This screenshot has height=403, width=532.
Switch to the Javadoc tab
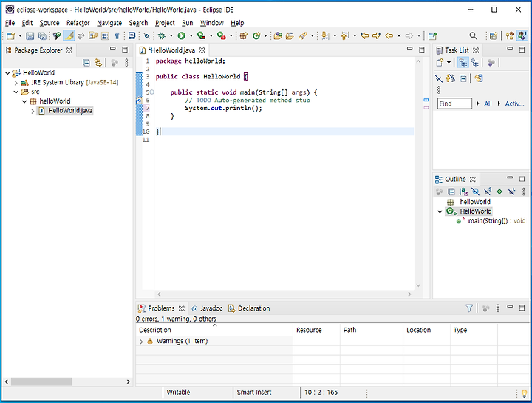pyautogui.click(x=208, y=308)
